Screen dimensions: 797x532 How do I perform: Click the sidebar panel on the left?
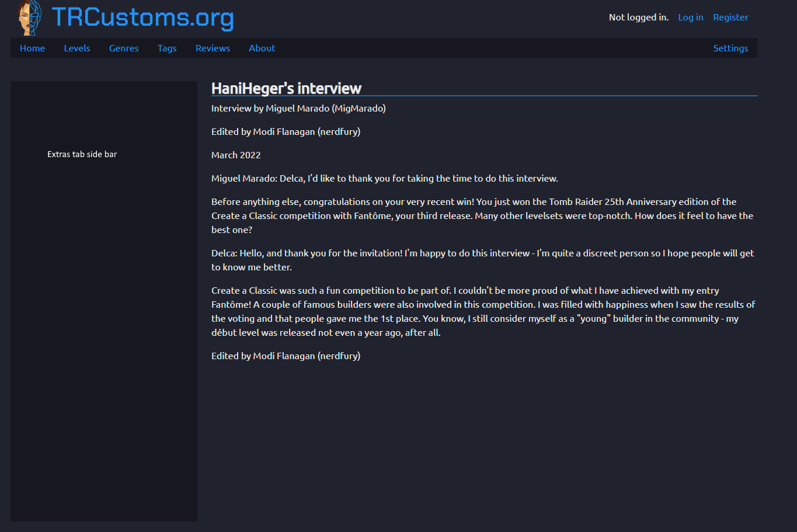click(103, 301)
